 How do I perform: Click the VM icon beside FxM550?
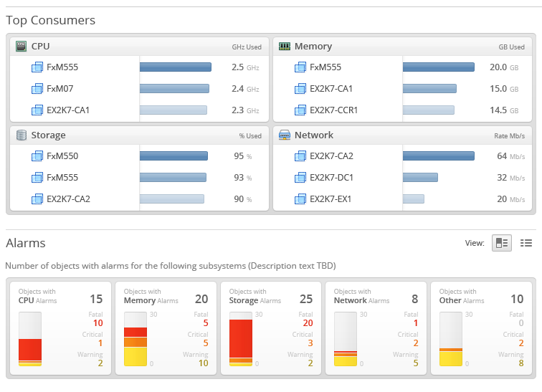coord(37,156)
